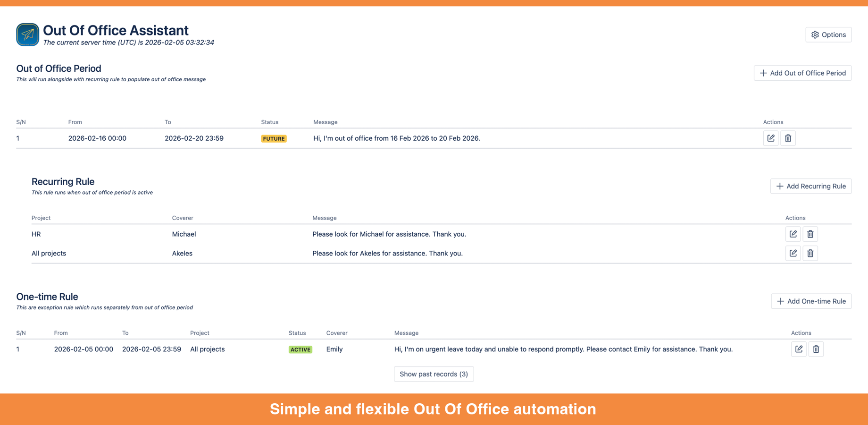Delete the future out of office period
The height and width of the screenshot is (425, 868).
(x=788, y=138)
